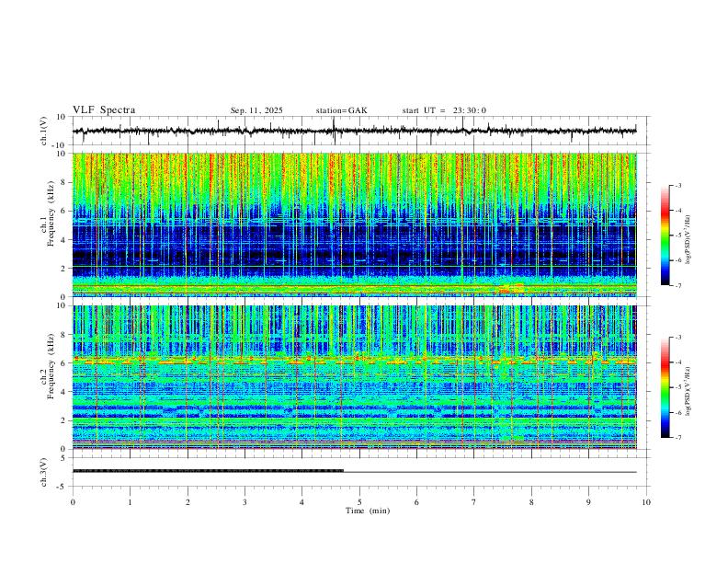Click the upper 'log(PSD)(V²/Hz)' colorbar label
Image resolution: width=728 pixels, height=563 pixels.
(688, 239)
